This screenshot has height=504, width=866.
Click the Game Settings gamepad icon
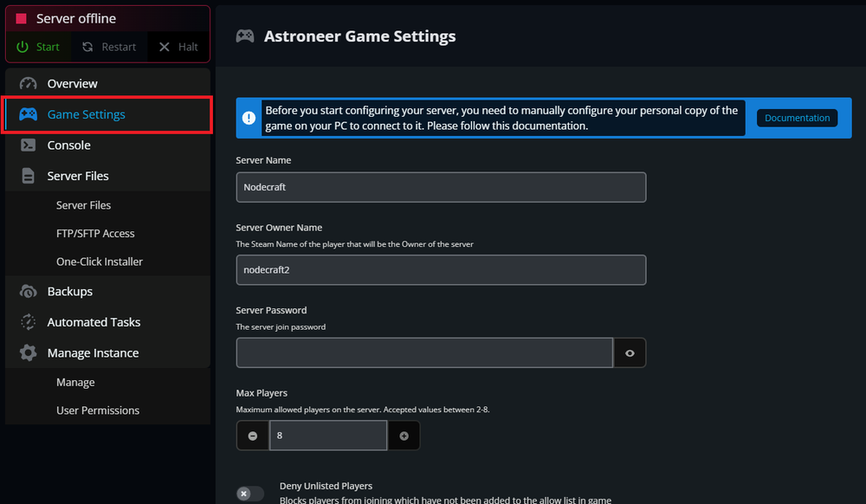(x=29, y=113)
